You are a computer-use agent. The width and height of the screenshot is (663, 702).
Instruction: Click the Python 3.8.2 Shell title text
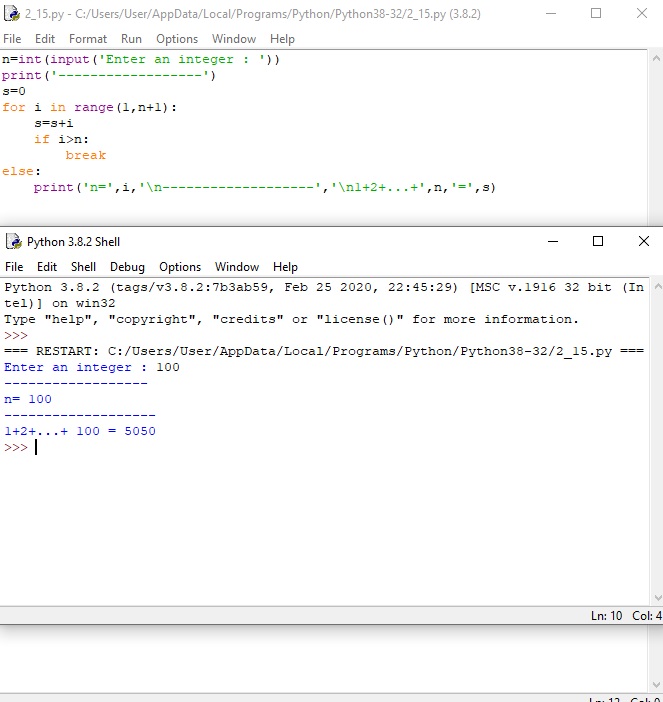tap(73, 242)
